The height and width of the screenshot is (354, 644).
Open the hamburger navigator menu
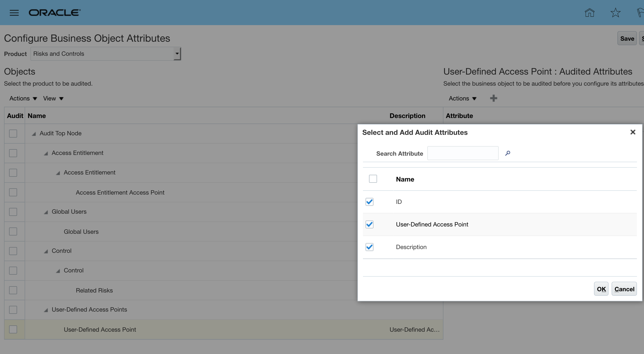pos(14,13)
